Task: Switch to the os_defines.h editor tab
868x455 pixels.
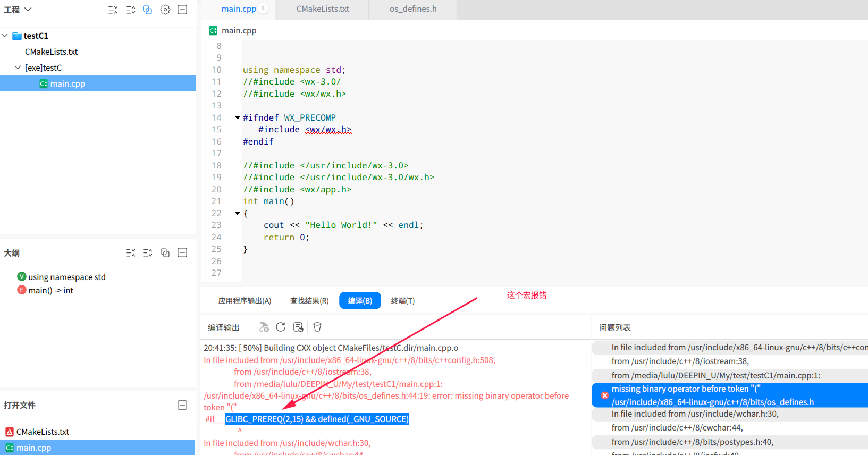Action: [413, 9]
